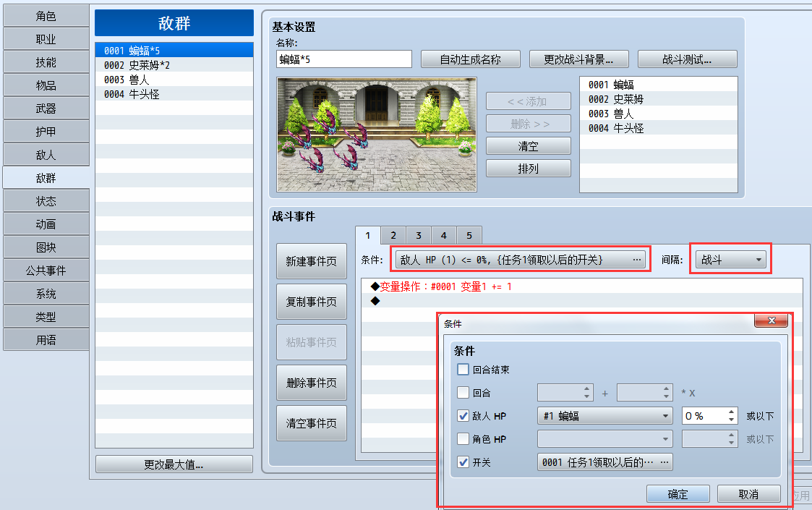Open the 武器 tab
The width and height of the screenshot is (812, 510).
tap(46, 109)
